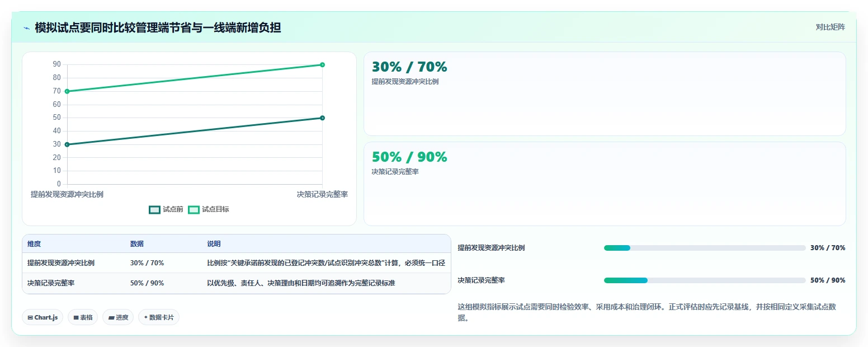Click the 试点前 point at value 30
Image resolution: width=868 pixels, height=347 pixels.
click(x=67, y=144)
